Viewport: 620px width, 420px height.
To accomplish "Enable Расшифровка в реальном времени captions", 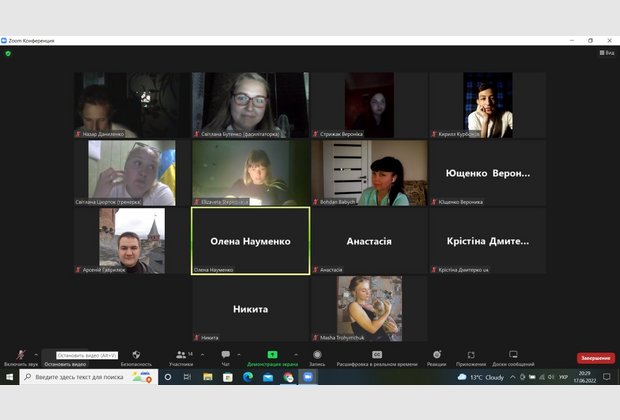I will (x=377, y=358).
